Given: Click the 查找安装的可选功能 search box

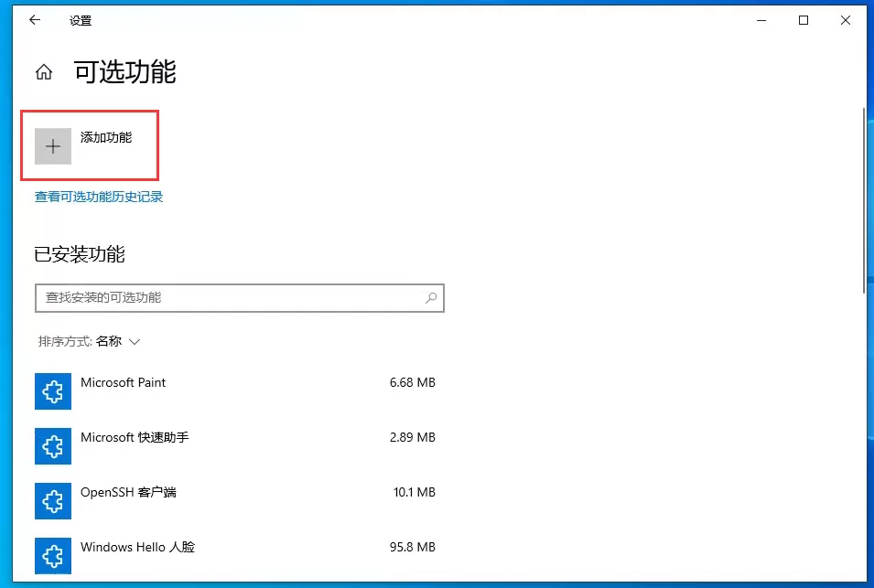Looking at the screenshot, I should [x=229, y=297].
